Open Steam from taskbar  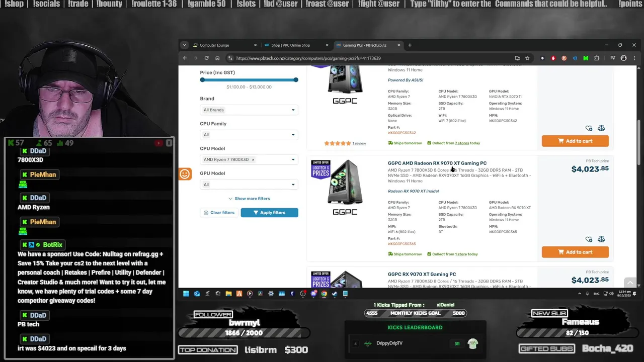pyautogui.click(x=335, y=294)
